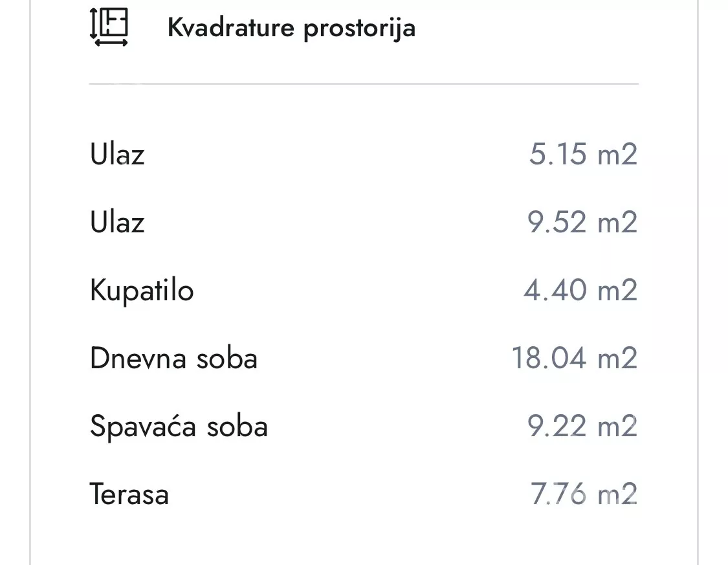This screenshot has width=728, height=565.
Task: Select the Kupatilo row label
Action: pos(142,291)
